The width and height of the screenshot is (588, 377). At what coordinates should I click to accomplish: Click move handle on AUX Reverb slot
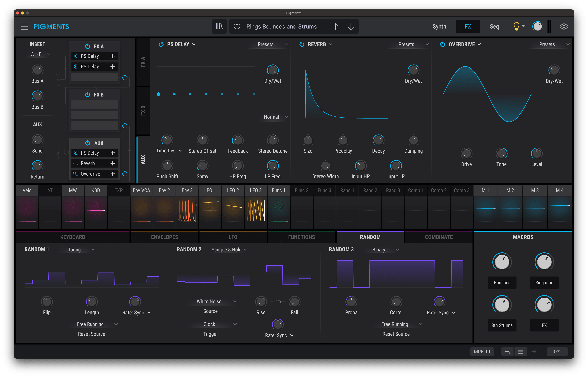pyautogui.click(x=113, y=163)
